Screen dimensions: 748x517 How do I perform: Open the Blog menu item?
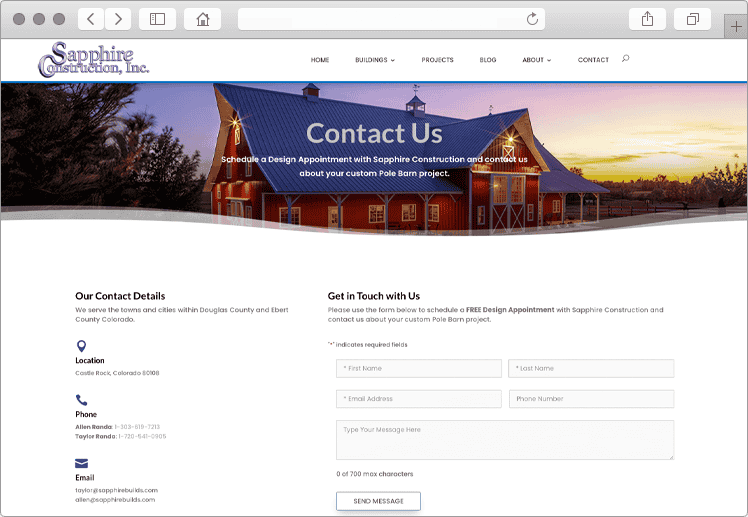[488, 60]
